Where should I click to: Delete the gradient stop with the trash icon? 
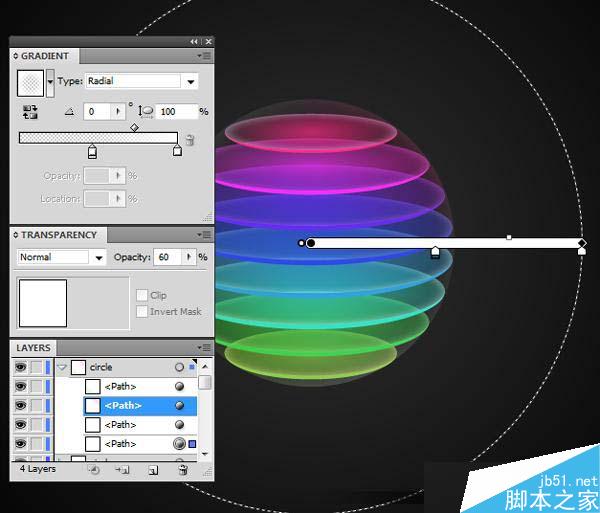point(189,140)
